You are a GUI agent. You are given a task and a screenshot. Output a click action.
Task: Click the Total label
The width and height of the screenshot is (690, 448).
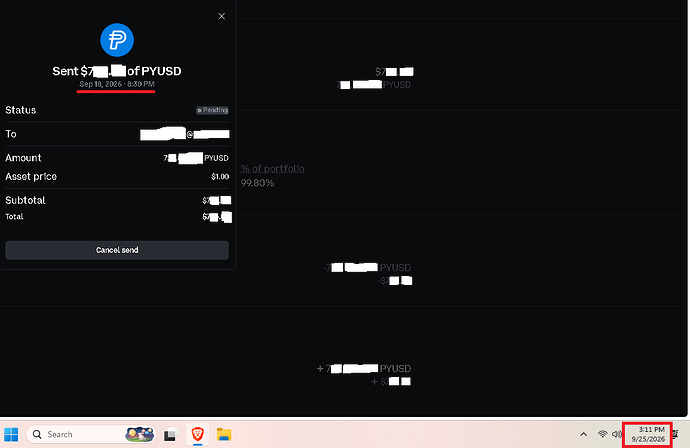pyautogui.click(x=14, y=217)
